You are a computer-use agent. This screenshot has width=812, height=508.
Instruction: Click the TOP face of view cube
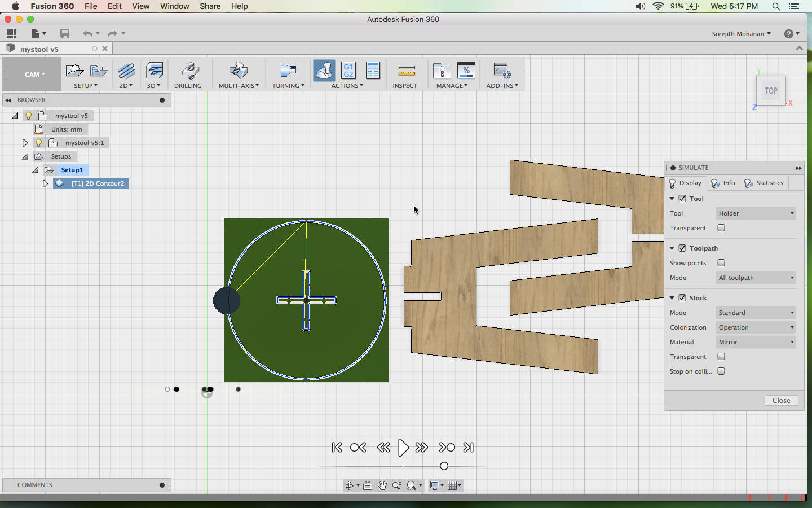click(771, 91)
